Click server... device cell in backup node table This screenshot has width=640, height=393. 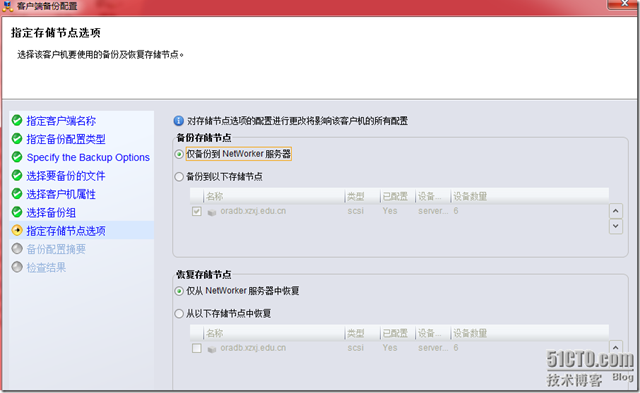433,211
